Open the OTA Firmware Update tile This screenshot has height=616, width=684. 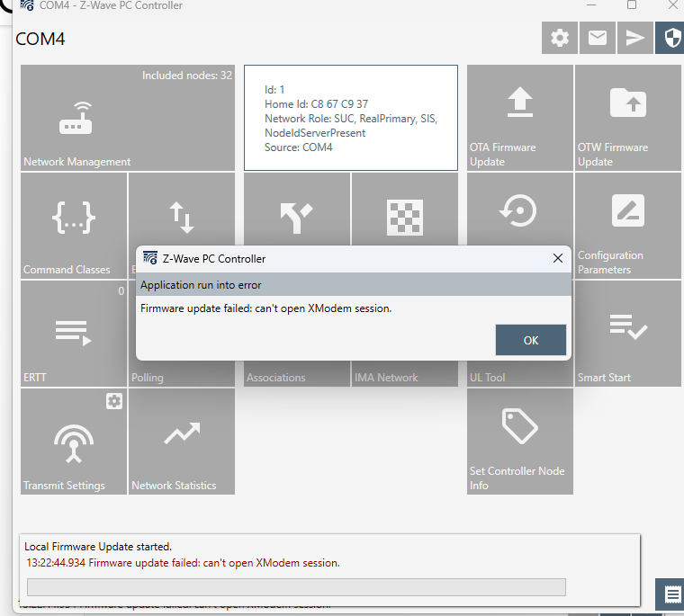pos(519,118)
